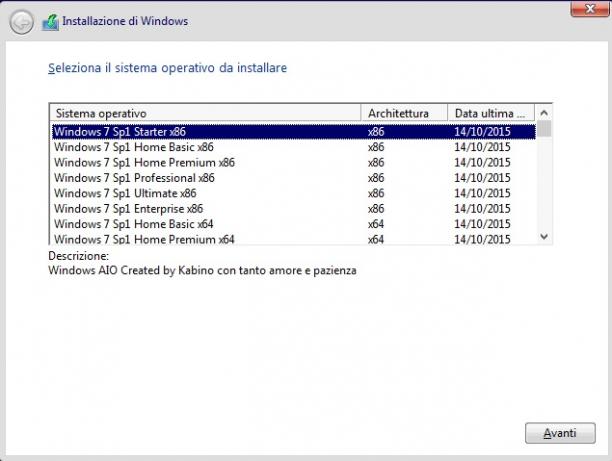
Task: Select Windows 7 Sp1 Home Basic x86
Action: [294, 147]
